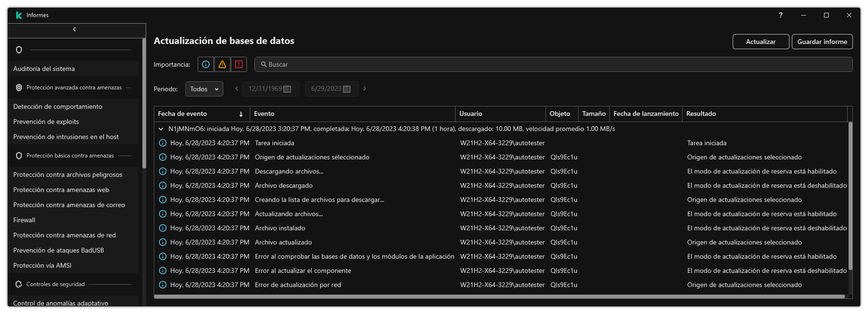Click info icon of Archivo instalado row
Image resolution: width=868 pixels, height=314 pixels.
click(x=163, y=228)
